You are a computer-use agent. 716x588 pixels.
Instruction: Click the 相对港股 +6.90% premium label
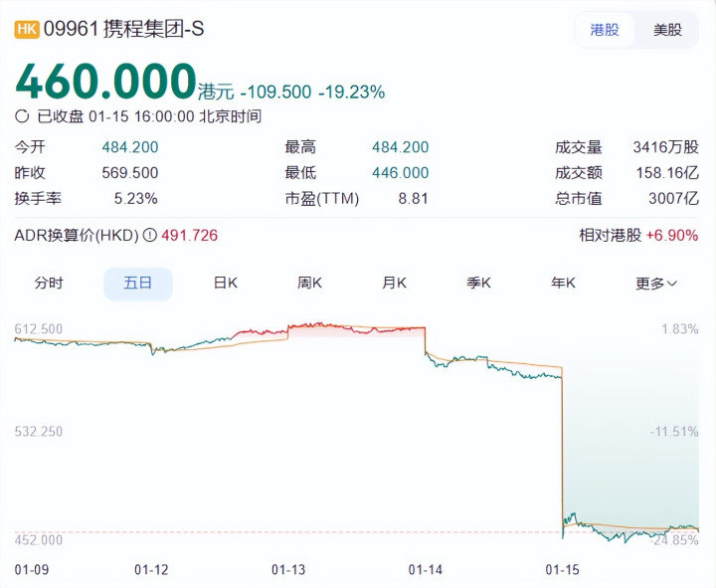click(x=638, y=236)
